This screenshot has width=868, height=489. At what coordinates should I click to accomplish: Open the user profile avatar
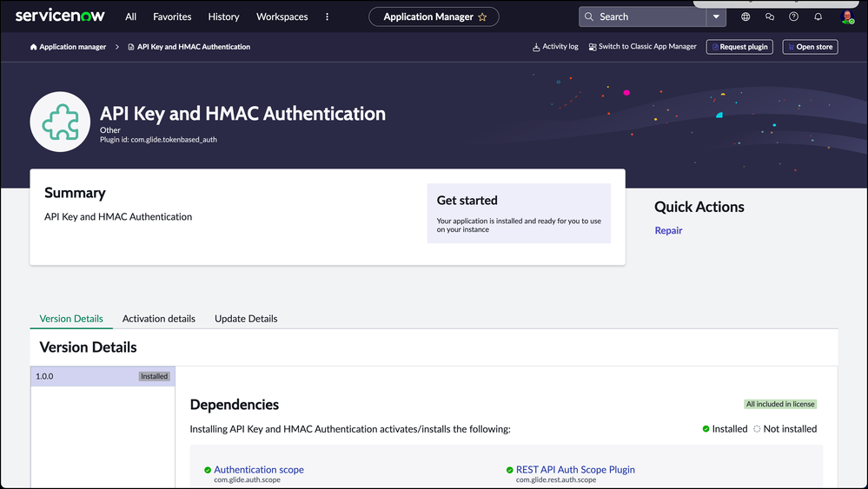pos(847,17)
